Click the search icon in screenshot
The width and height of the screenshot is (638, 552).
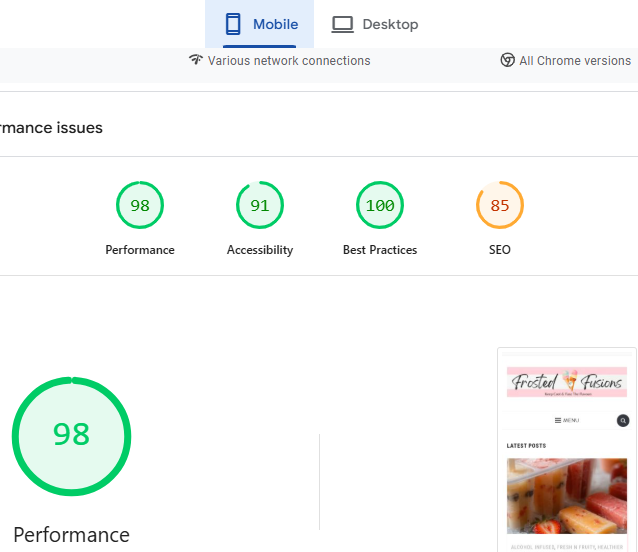click(x=623, y=420)
